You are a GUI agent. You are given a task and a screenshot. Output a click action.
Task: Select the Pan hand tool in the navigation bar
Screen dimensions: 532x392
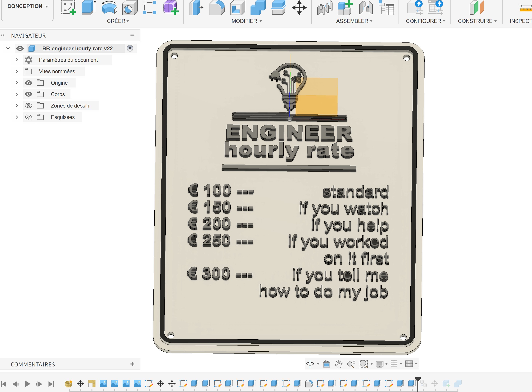point(339,364)
